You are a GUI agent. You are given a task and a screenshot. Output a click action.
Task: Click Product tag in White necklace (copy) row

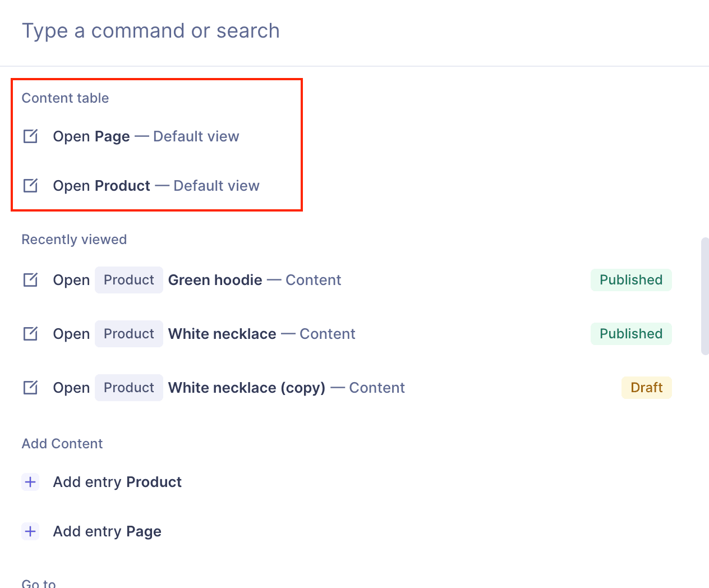pos(128,388)
